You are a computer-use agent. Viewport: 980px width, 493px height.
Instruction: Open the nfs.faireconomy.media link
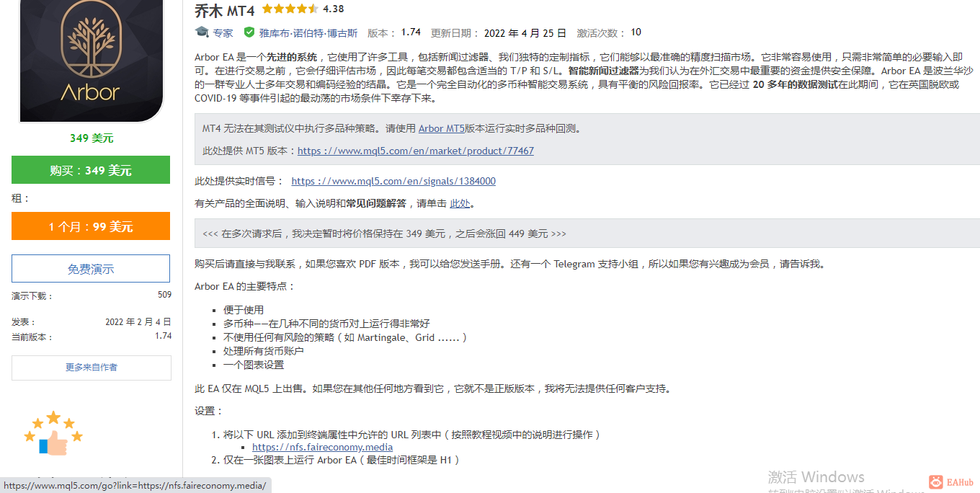[x=323, y=448]
